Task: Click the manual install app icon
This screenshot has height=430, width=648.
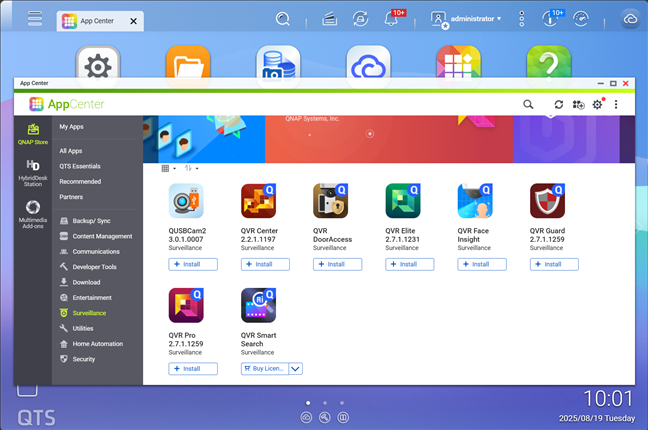Action: 578,104
